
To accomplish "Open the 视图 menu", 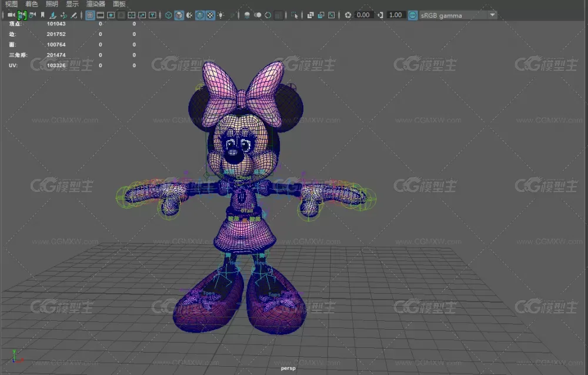I will click(x=11, y=4).
